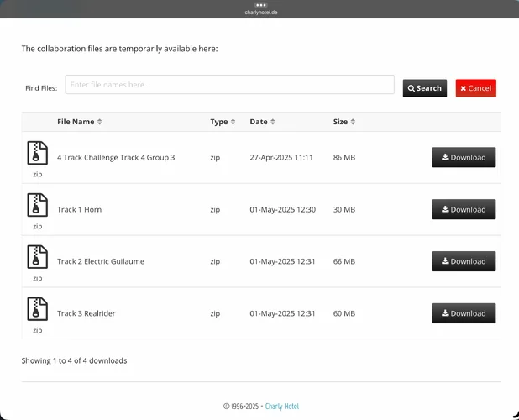Download the Track 1 Horn zip
Screen dimensions: 519x420
464,209
